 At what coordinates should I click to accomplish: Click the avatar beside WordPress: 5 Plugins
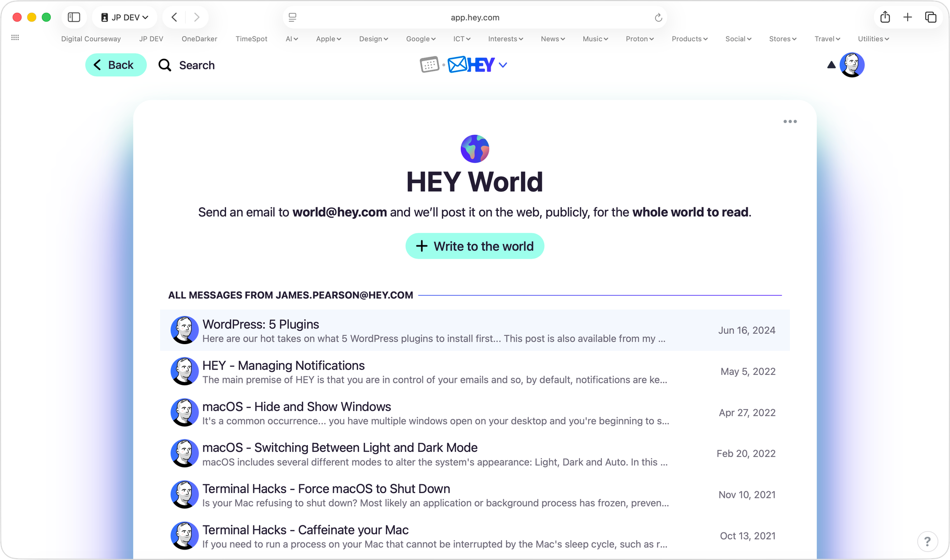184,330
